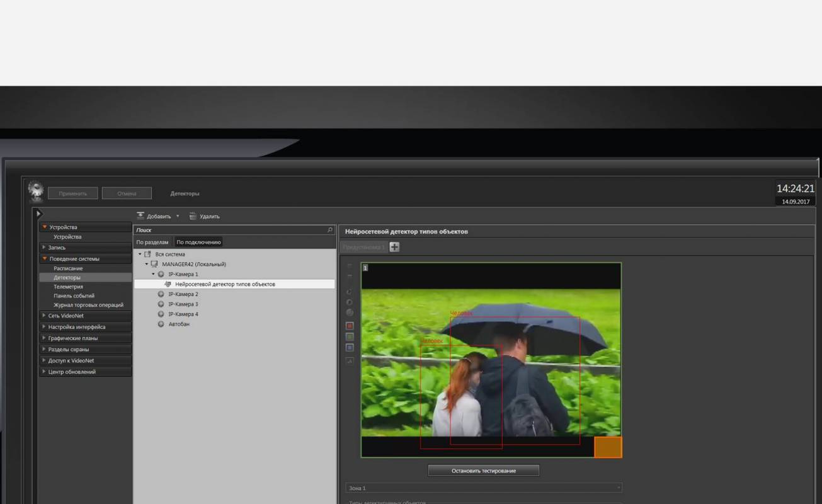Collapse the Вся система tree arrow
This screenshot has width=822, height=504.
pos(140,254)
